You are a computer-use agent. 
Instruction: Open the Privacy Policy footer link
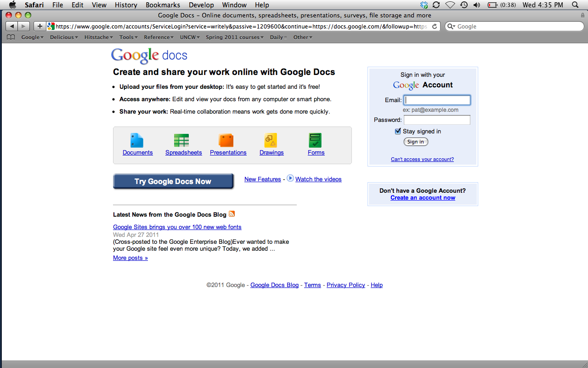[345, 285]
